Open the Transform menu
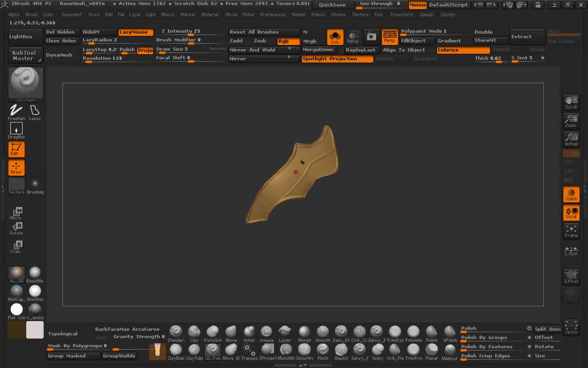The height and width of the screenshot is (368, 588). [401, 15]
